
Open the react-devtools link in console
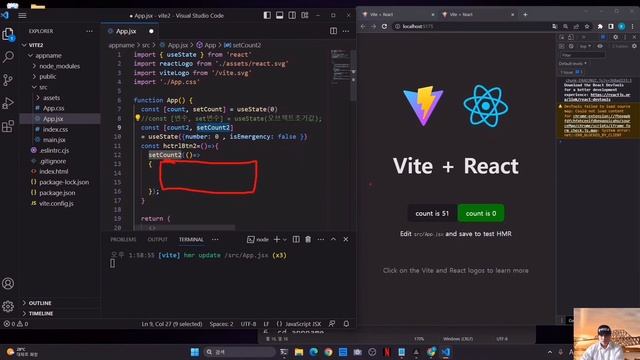tap(597, 97)
